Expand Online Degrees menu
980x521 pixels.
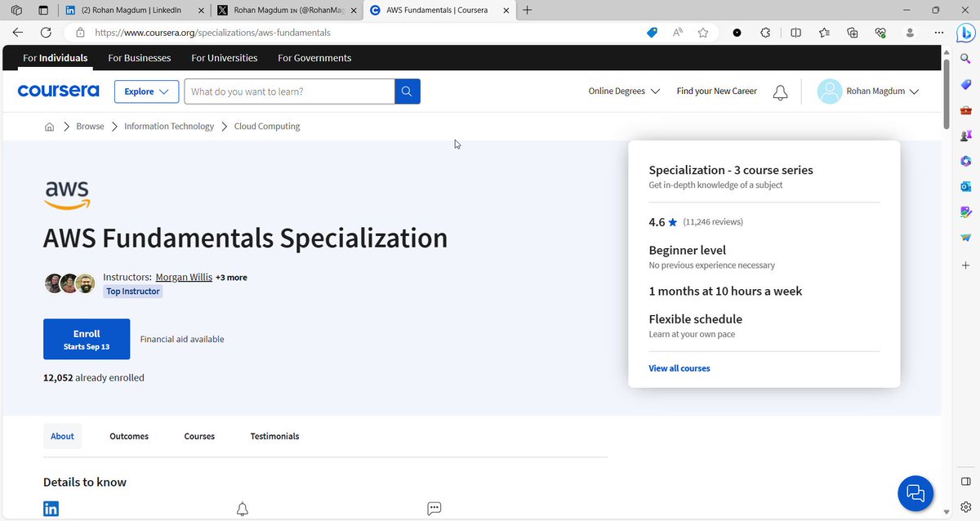624,91
